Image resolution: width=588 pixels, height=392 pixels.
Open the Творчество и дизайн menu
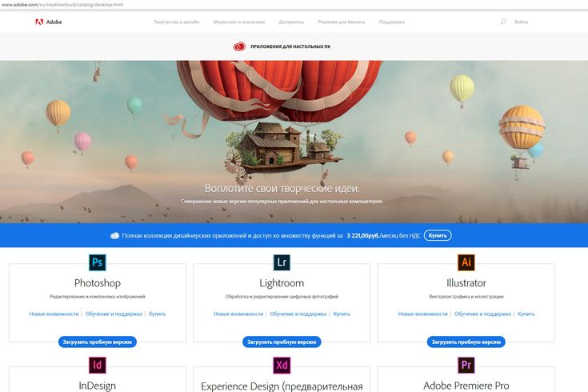pyautogui.click(x=176, y=22)
